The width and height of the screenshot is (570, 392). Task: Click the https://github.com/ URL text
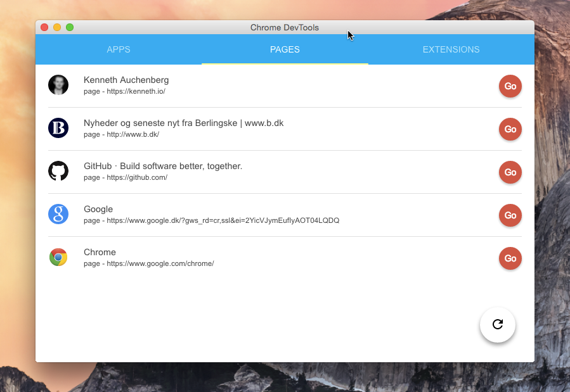pos(137,177)
